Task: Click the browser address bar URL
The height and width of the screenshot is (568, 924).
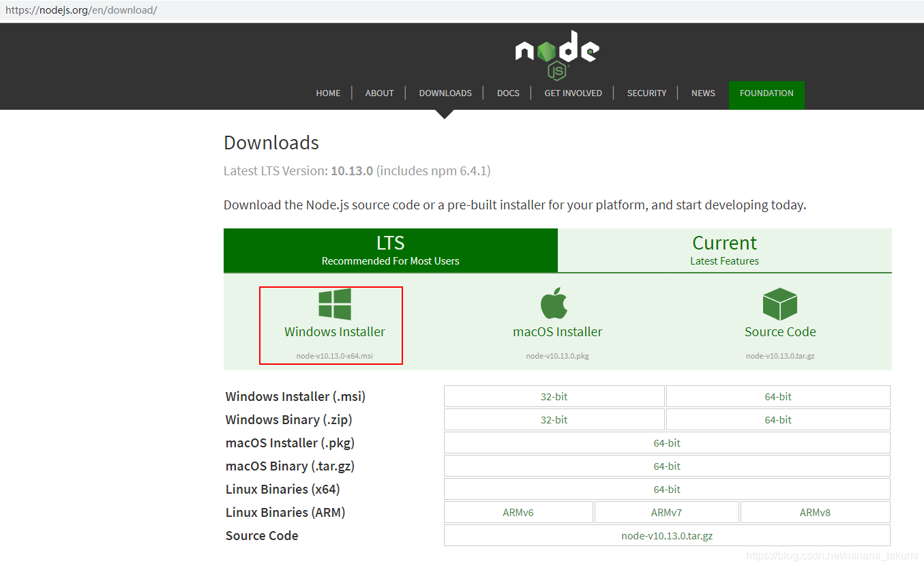Action: pyautogui.click(x=81, y=11)
